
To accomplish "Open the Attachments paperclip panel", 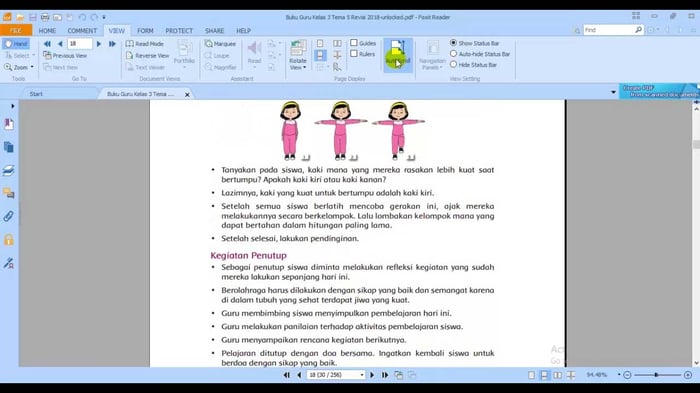I will point(9,217).
